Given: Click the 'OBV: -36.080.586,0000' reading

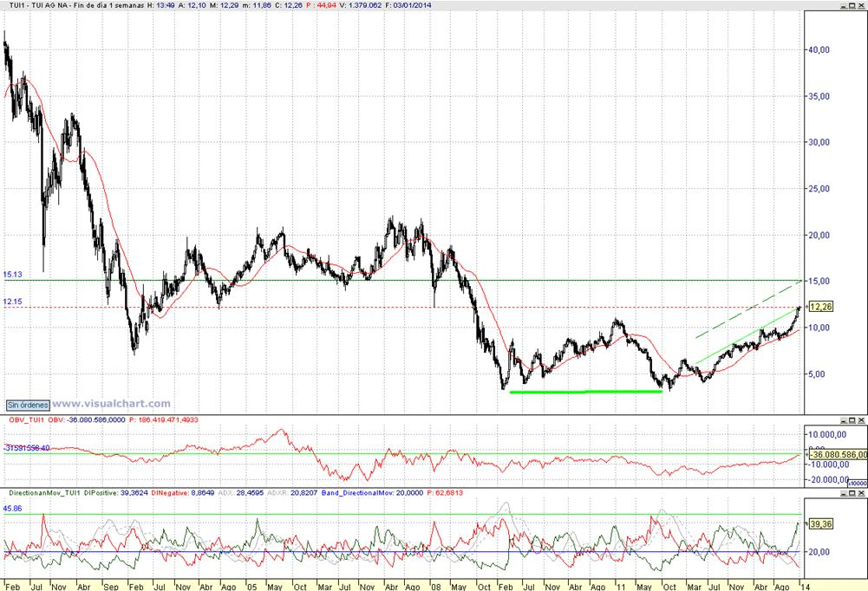Looking at the screenshot, I should click(87, 420).
